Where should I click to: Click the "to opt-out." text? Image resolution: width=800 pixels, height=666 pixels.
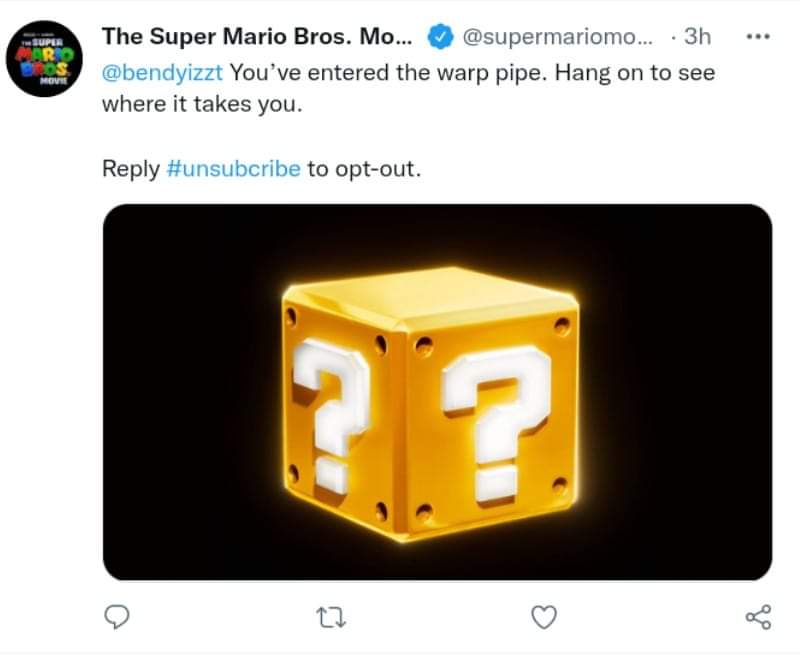coord(364,168)
